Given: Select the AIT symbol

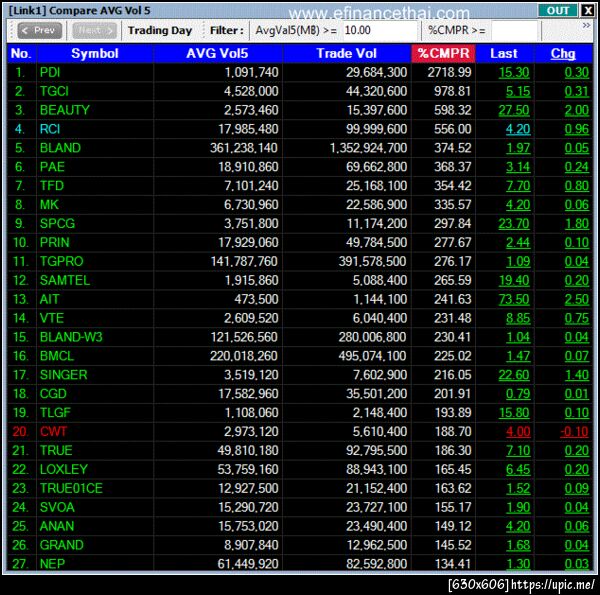Looking at the screenshot, I should pos(49,299).
